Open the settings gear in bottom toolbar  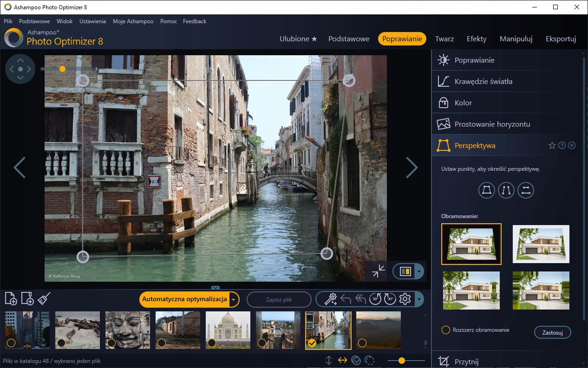[405, 299]
